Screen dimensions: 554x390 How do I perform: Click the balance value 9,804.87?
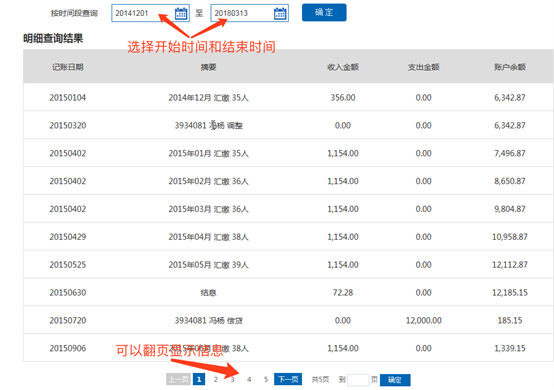(x=510, y=209)
